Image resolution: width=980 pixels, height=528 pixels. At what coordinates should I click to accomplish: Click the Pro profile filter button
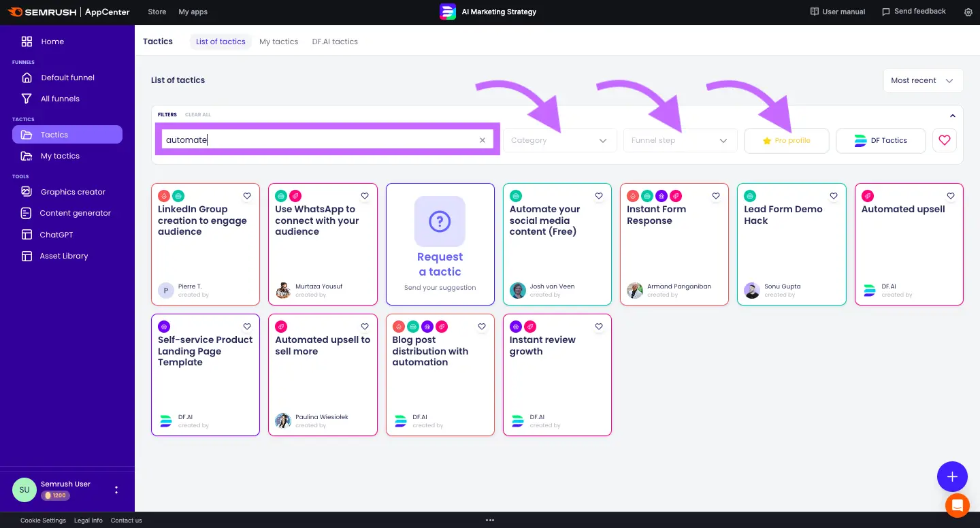coord(786,140)
